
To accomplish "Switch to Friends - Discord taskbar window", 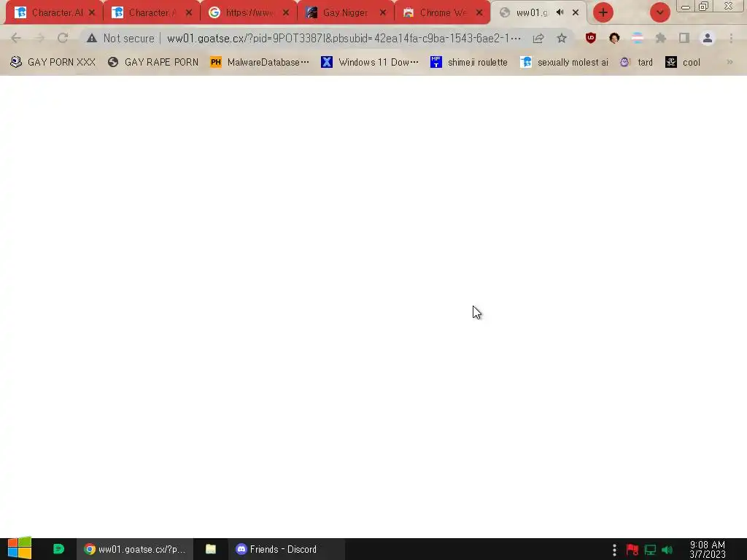I will click(x=286, y=549).
